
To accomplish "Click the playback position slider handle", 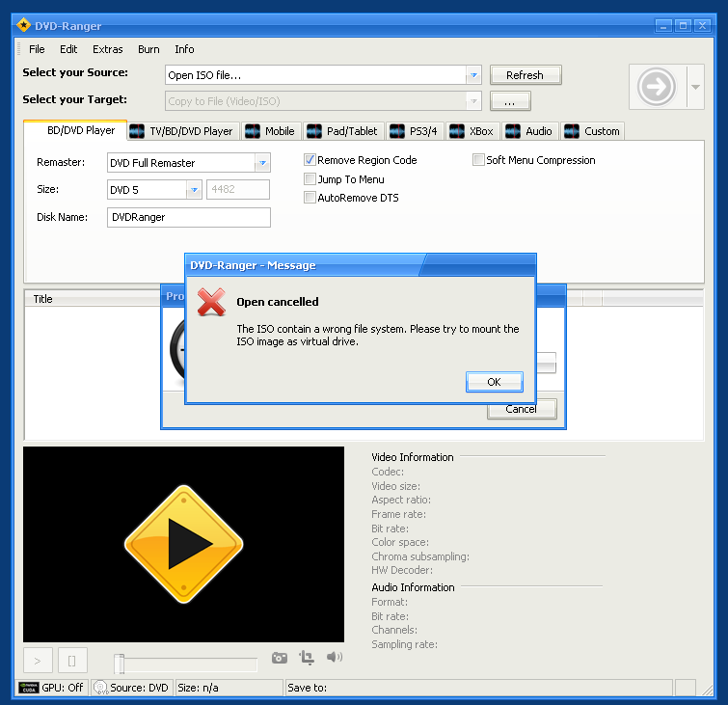I will point(120,664).
